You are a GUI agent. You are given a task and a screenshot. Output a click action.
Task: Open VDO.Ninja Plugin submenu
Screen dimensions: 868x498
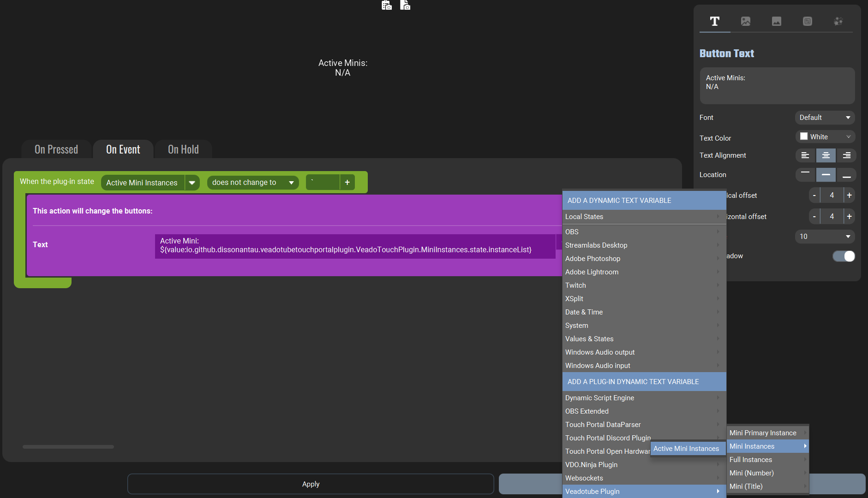644,465
